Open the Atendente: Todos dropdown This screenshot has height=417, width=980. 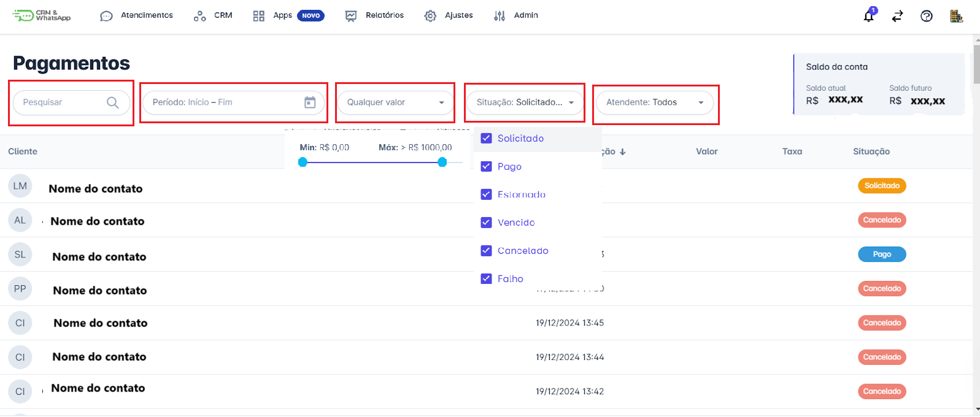(x=654, y=102)
